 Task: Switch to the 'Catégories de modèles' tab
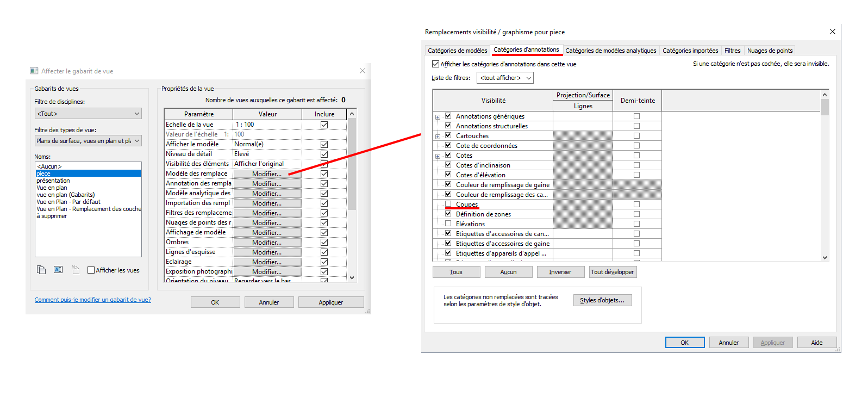point(457,51)
